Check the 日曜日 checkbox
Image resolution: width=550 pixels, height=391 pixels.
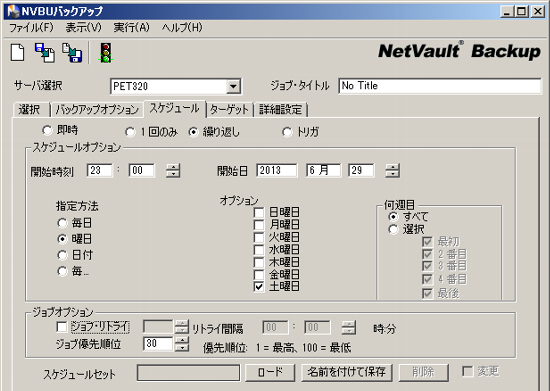pos(259,213)
